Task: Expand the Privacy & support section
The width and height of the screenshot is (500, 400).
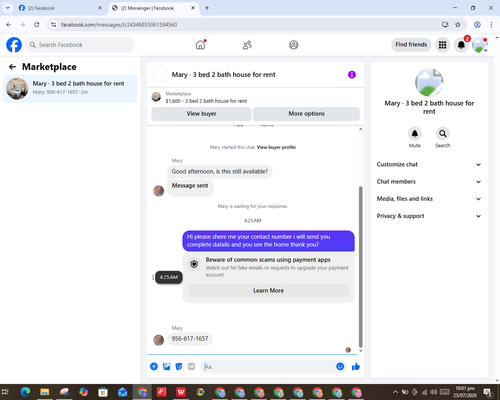Action: click(x=429, y=216)
